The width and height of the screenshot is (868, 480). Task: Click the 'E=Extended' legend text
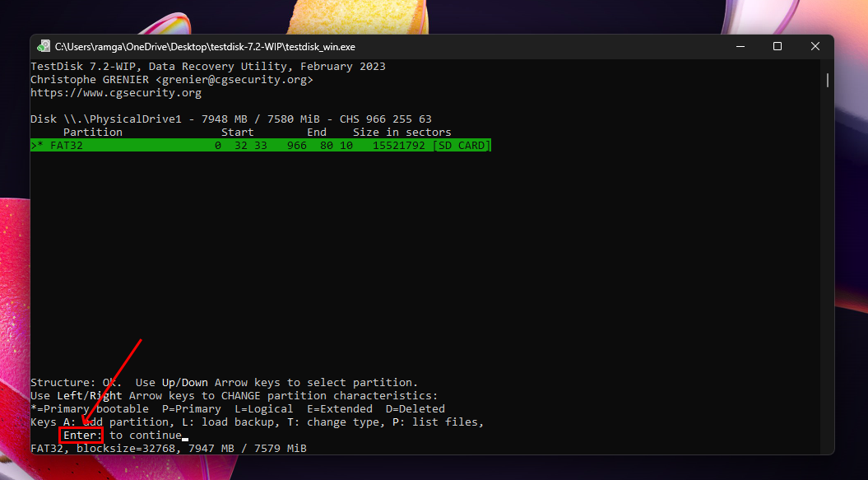point(339,408)
